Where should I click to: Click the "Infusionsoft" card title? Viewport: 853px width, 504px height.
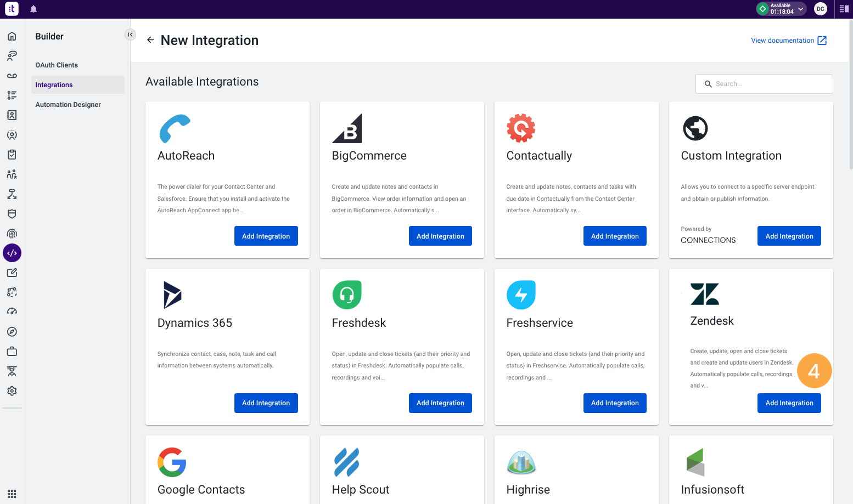712,490
